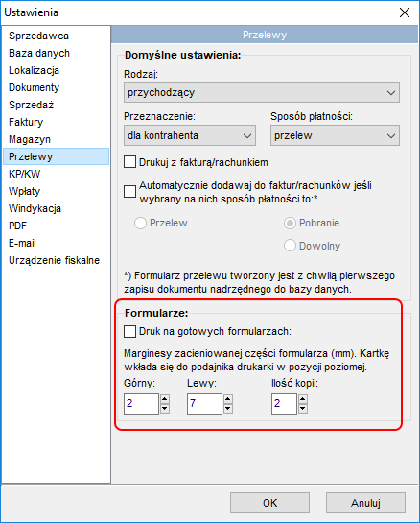Decrease the Górny margin value
420x523 pixels.
(165, 408)
